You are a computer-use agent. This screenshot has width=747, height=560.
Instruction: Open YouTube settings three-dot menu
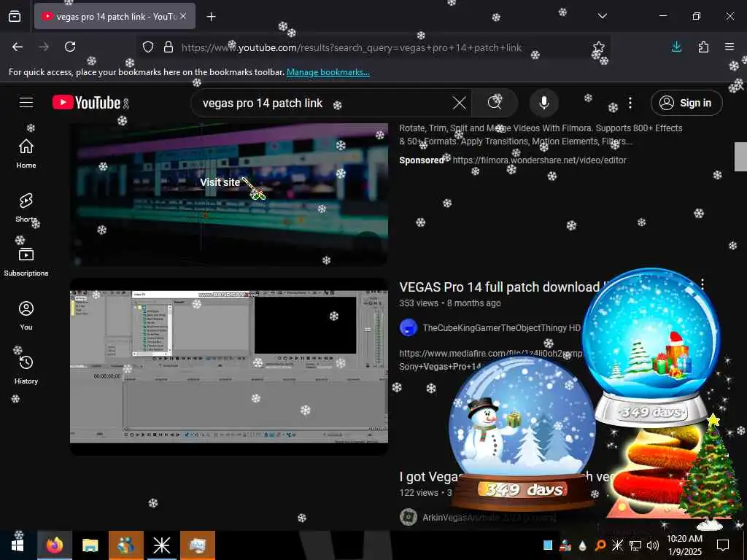630,103
